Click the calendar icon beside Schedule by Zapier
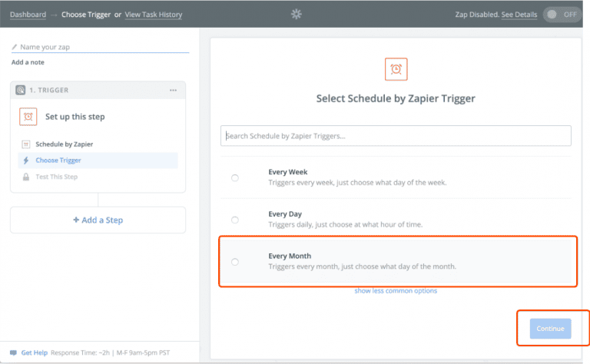 26,144
